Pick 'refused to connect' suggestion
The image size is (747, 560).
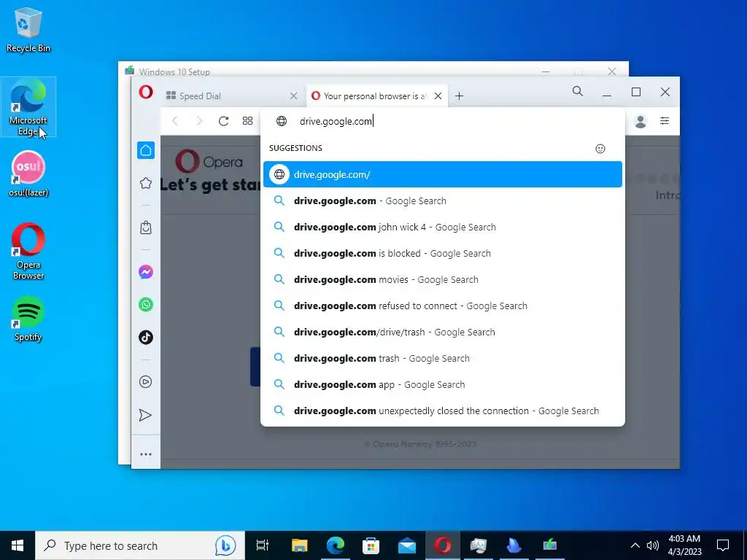tap(443, 306)
